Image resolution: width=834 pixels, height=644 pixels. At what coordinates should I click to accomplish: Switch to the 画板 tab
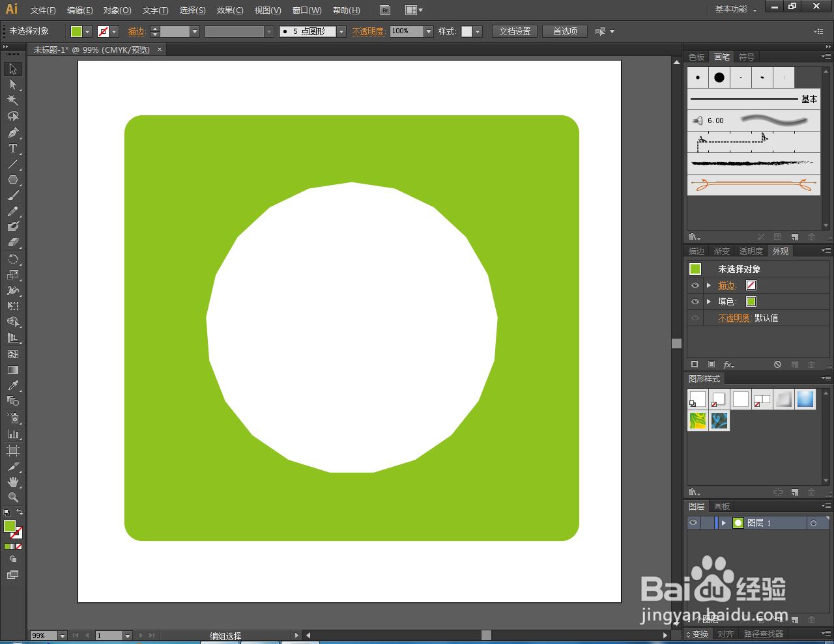pos(722,507)
